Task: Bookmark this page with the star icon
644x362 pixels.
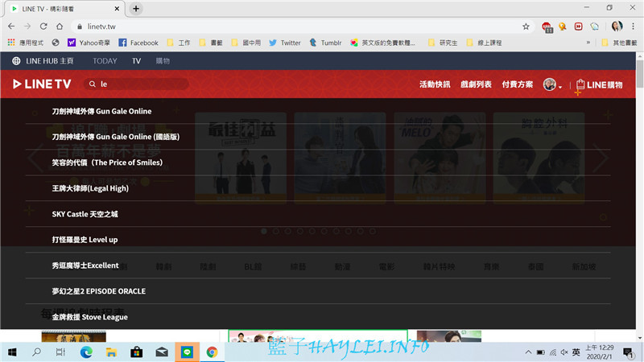Action: pos(526,27)
